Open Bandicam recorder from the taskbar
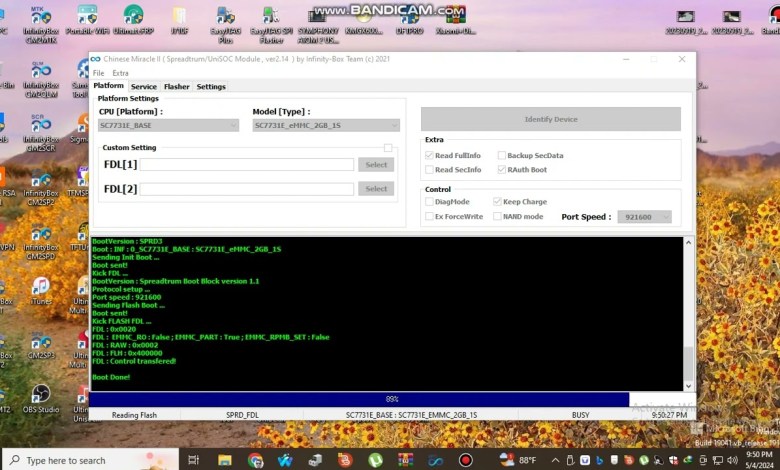Viewport: 780px width, 470px height. (466, 460)
